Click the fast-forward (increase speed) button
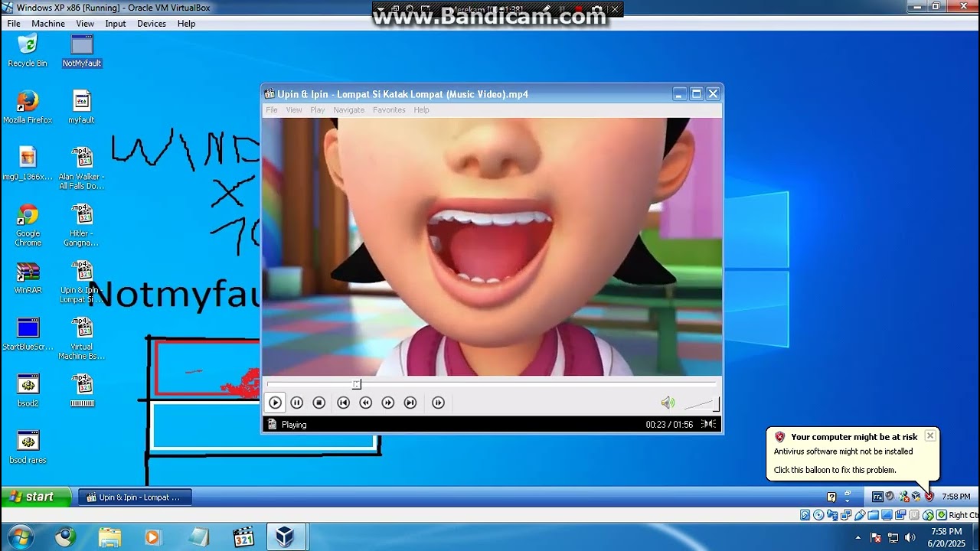 point(388,403)
